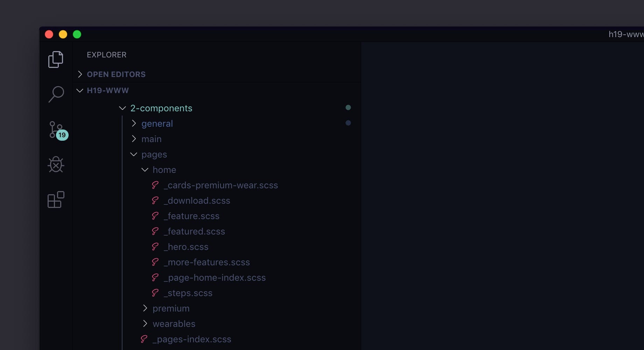Expand the OPEN EDITORS section
The image size is (644, 350).
coord(80,74)
